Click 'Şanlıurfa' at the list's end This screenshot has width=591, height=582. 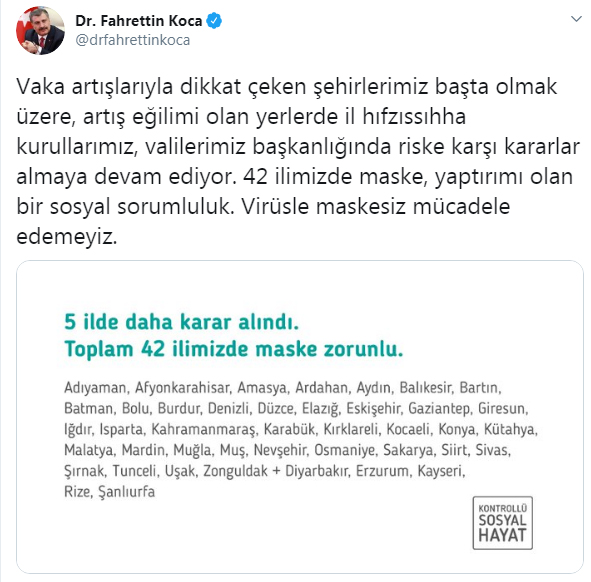pos(127,492)
